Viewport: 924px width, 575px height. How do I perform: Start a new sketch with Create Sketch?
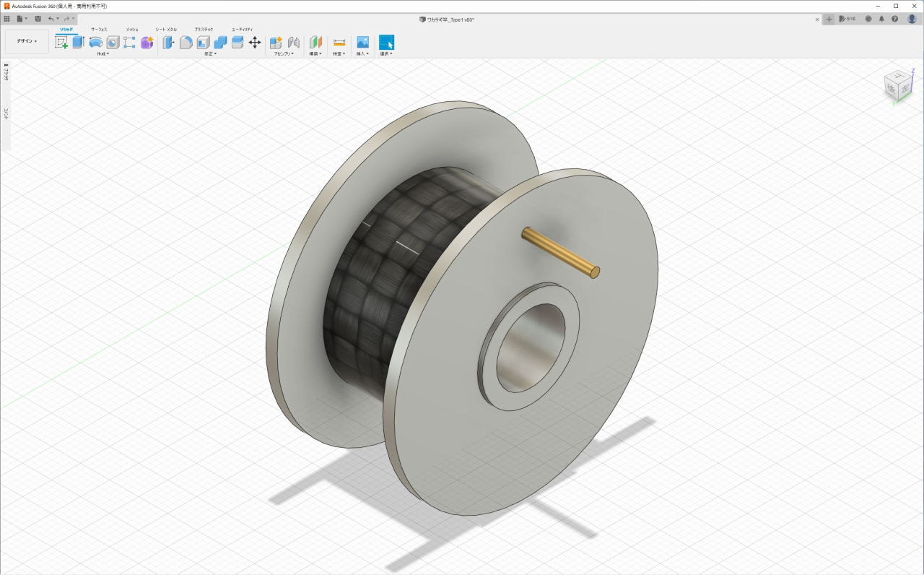coord(61,43)
